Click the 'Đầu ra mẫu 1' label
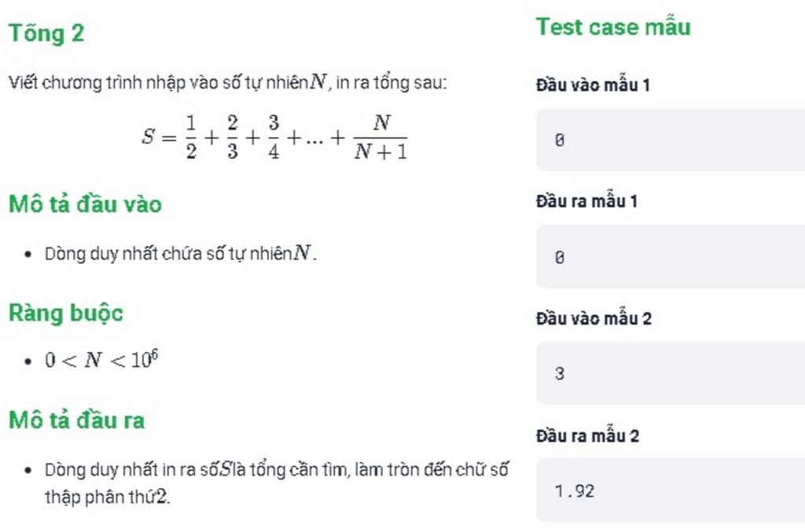 coord(586,201)
